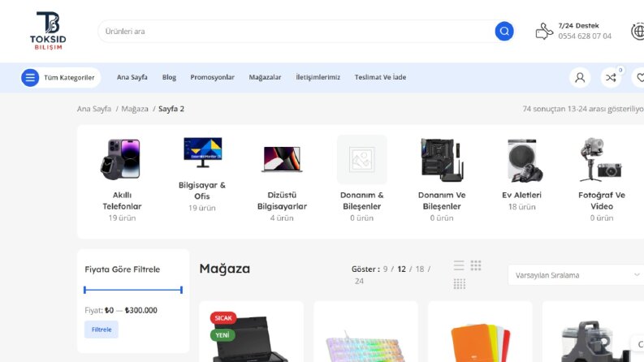Viewport: 644px width, 362px height.
Task: Click the Filtrele button
Action: 102,330
